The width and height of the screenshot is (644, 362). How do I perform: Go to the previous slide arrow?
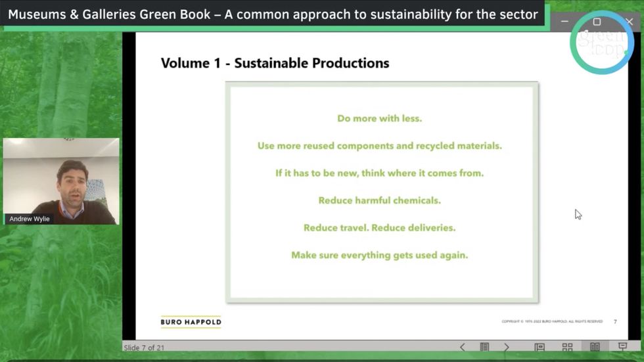coord(462,348)
